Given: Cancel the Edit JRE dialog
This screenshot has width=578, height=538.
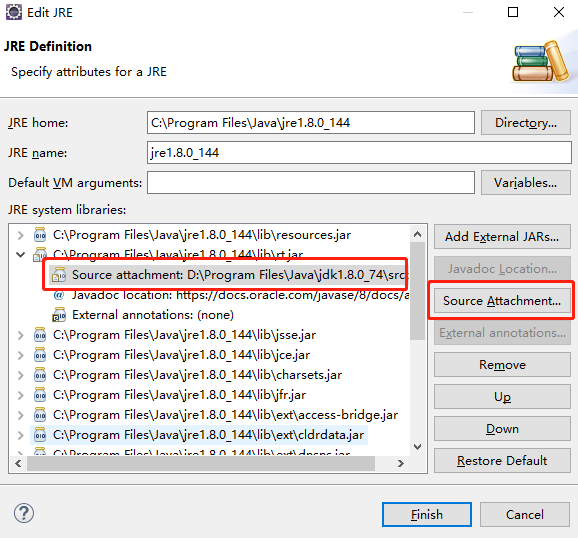Looking at the screenshot, I should tap(525, 514).
